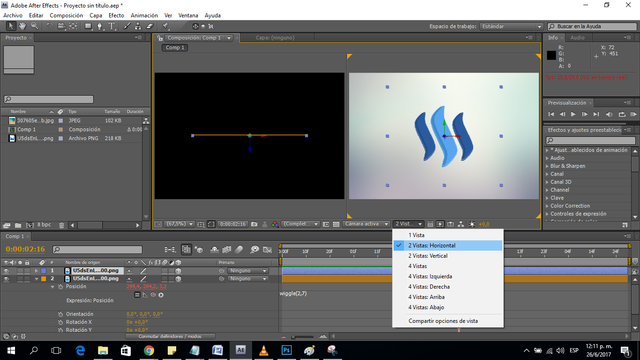This screenshot has height=360, width=640.
Task: Jump to first frame in Previsualización
Action: (x=551, y=114)
